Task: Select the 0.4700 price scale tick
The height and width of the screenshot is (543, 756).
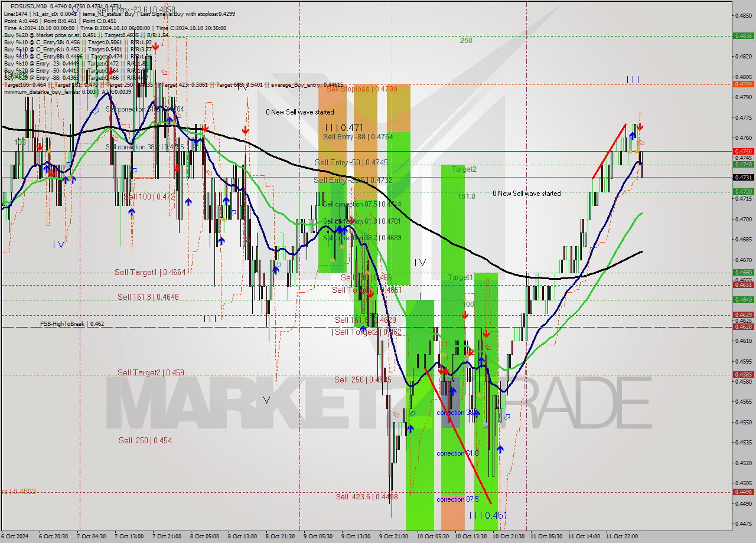Action: click(744, 219)
